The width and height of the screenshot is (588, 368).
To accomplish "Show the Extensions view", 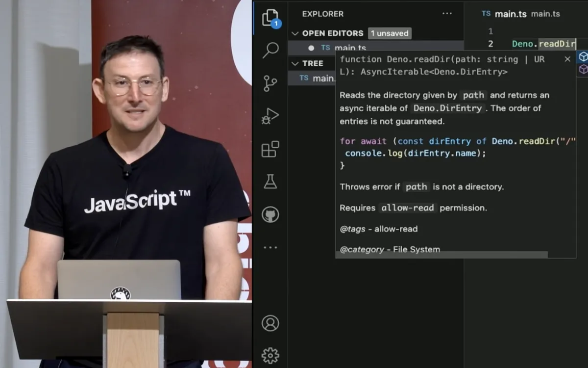I will point(270,149).
